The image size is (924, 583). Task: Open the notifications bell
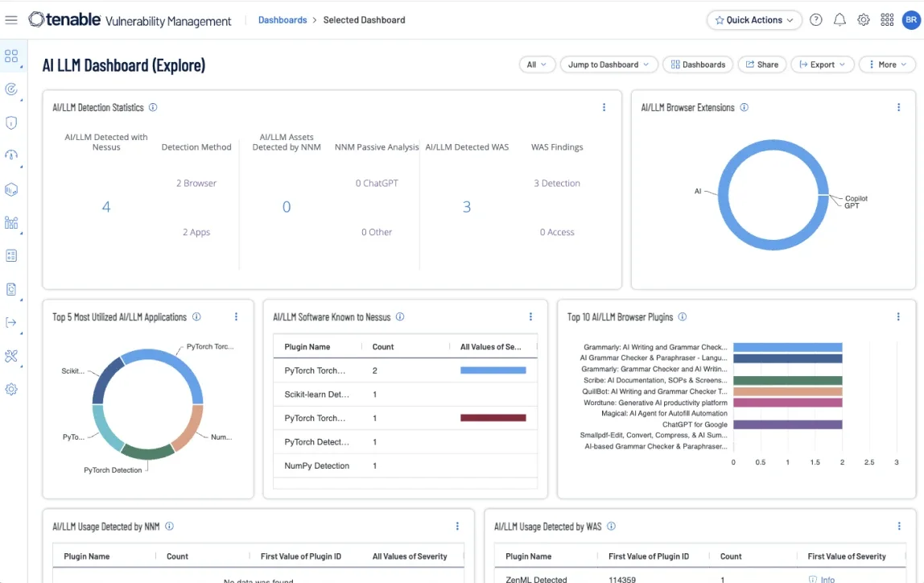point(839,20)
